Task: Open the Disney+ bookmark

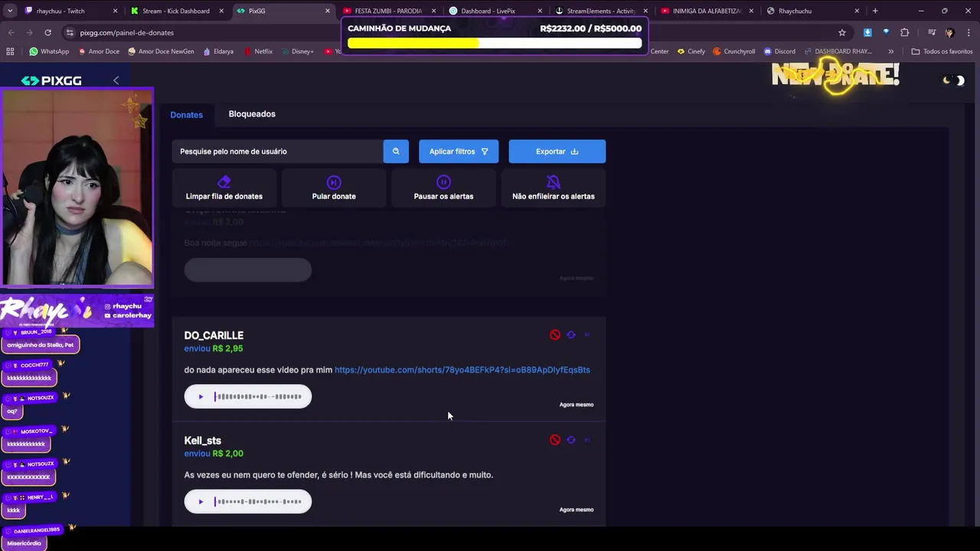Action: tap(297, 51)
